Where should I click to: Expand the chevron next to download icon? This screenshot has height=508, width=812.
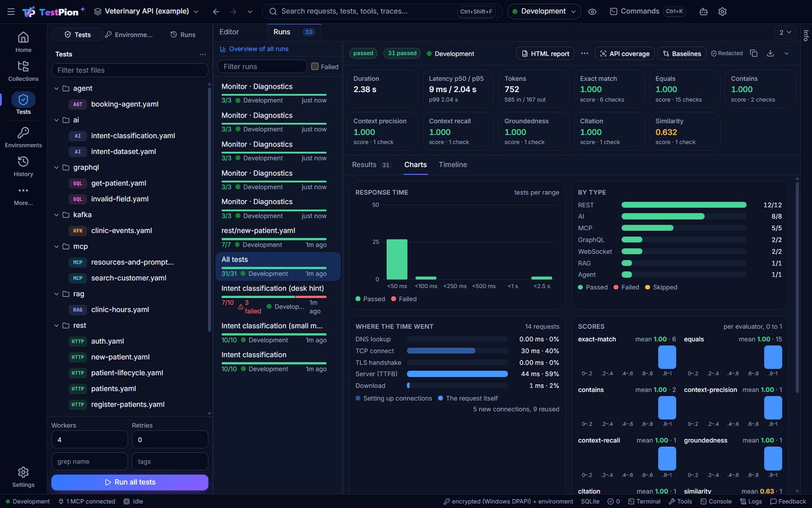[787, 53]
